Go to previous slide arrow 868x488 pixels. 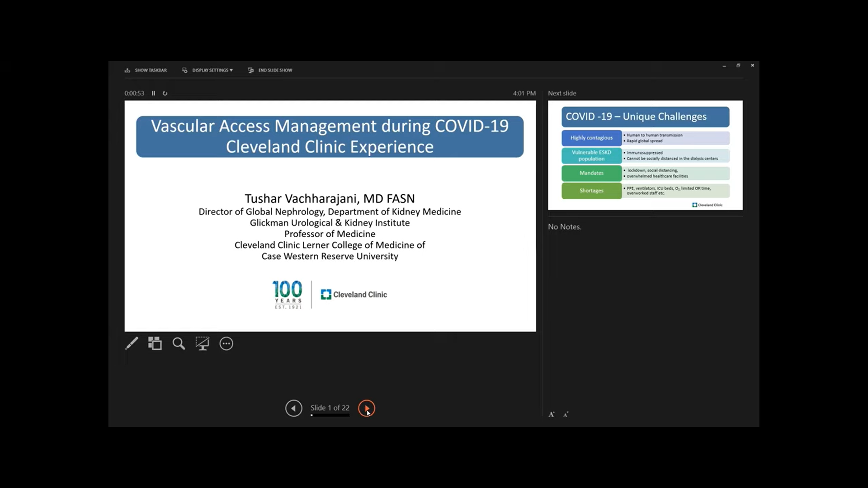293,408
